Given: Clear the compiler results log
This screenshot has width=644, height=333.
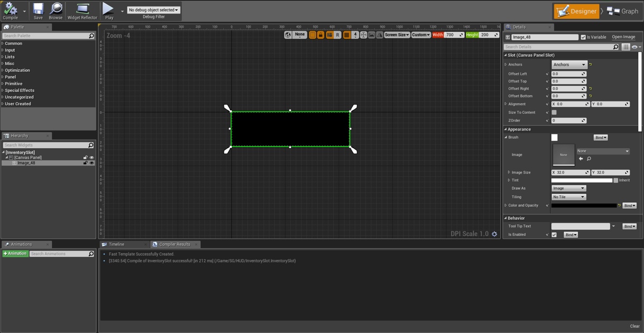Looking at the screenshot, I should pyautogui.click(x=635, y=326).
